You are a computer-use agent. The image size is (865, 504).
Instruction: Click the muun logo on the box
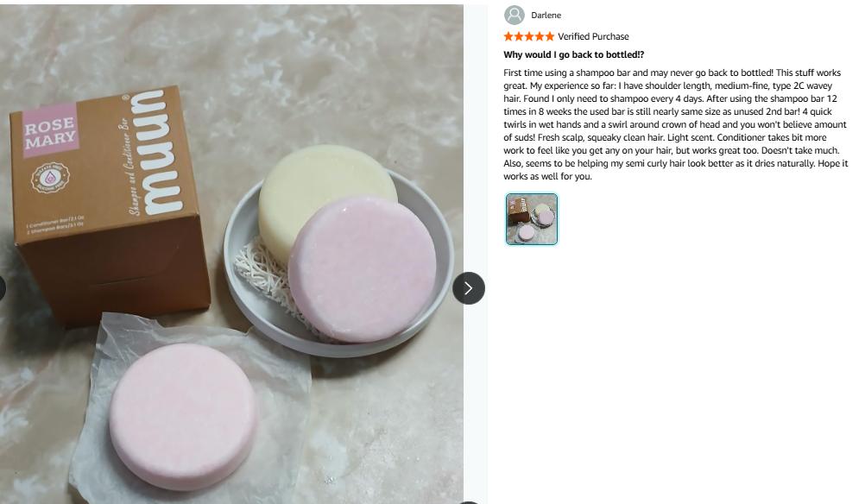coord(158,152)
